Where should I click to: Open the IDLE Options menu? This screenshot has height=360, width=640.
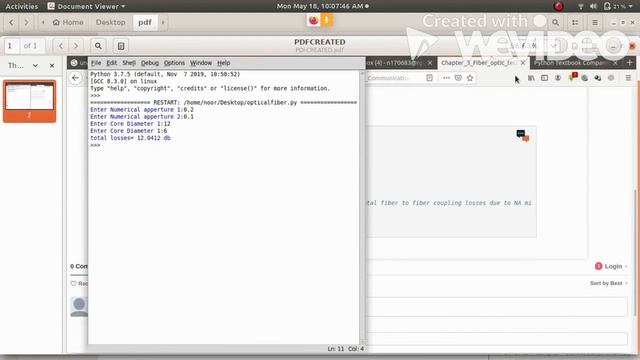(174, 63)
